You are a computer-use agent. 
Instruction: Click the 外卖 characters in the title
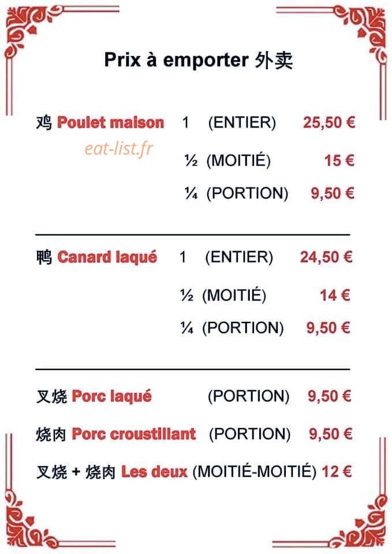[274, 60]
